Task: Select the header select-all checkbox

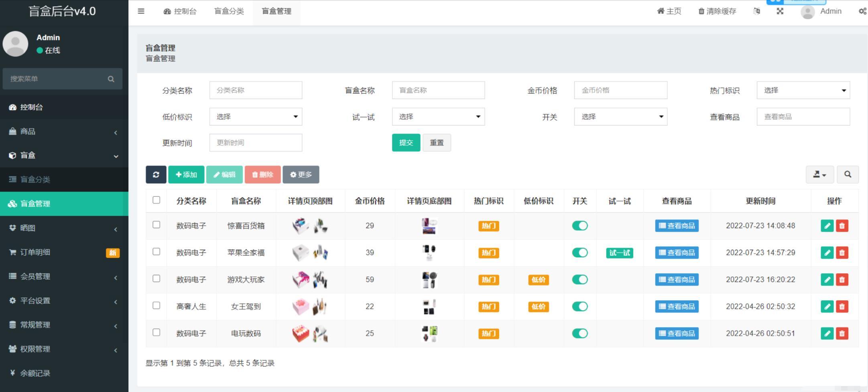Action: click(x=157, y=200)
